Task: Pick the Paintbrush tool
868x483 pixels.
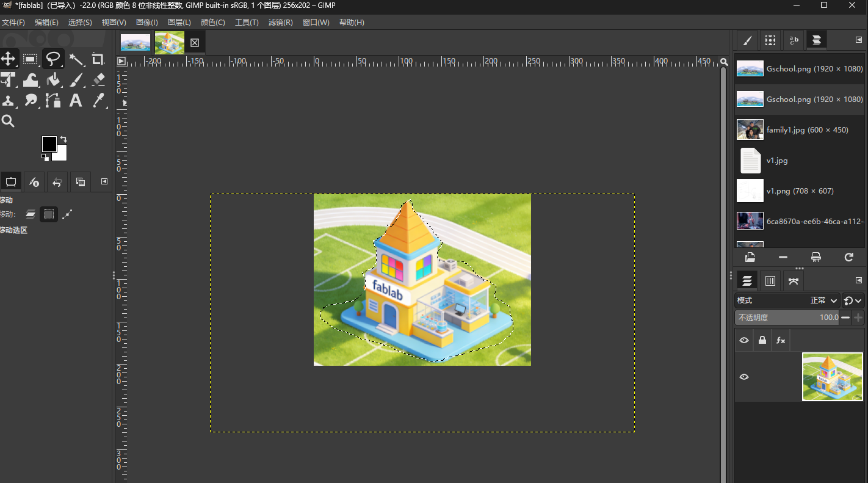Action: (x=76, y=79)
